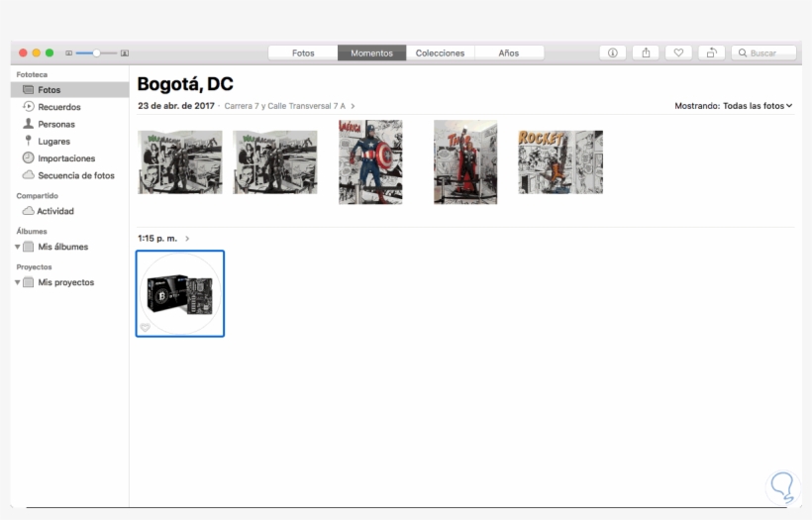Click the Bogotá, DC title
Screen dimensions: 812x520
point(185,84)
